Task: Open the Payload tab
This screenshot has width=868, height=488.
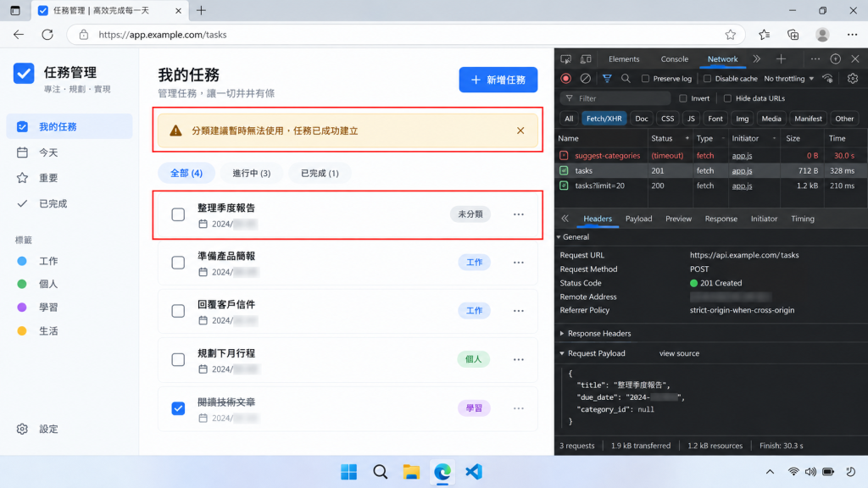Action: [x=639, y=219]
